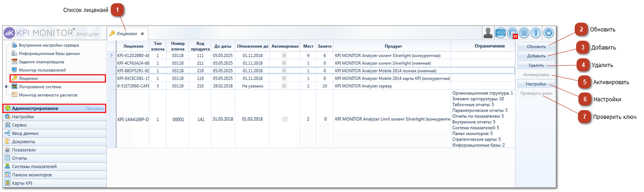This screenshot has height=192, width=644.
Task: Click the key icon beside Лицензии tree item
Action: tap(14, 78)
